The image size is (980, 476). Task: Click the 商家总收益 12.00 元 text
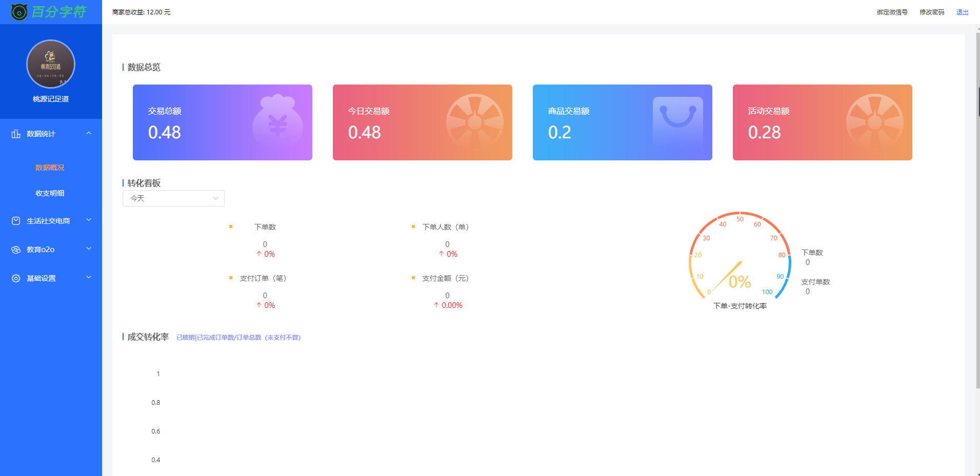tap(142, 12)
